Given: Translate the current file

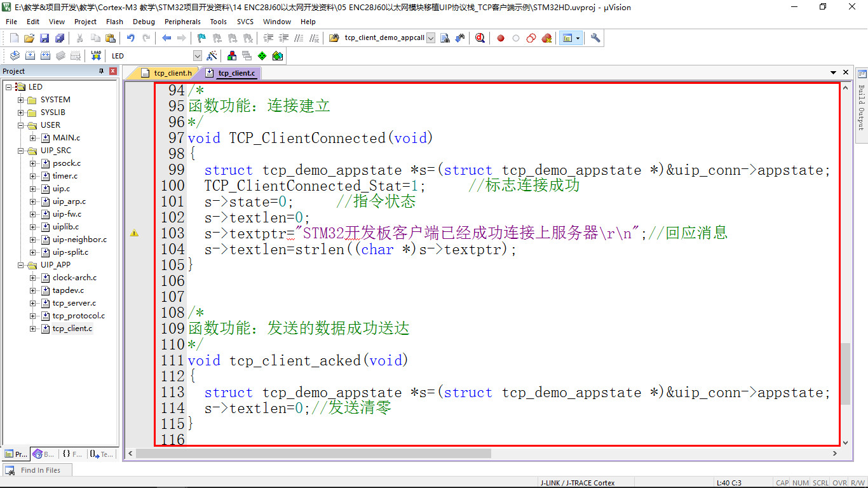Looking at the screenshot, I should [x=14, y=56].
